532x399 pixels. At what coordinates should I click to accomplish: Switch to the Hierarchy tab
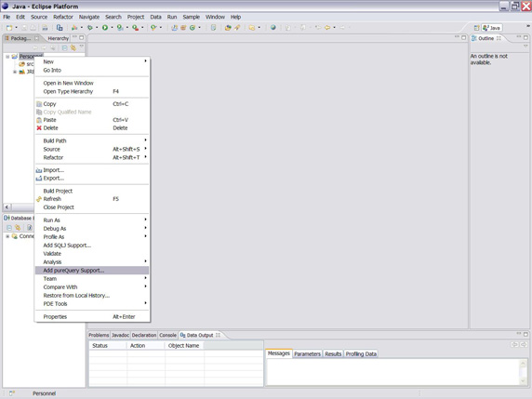click(58, 38)
